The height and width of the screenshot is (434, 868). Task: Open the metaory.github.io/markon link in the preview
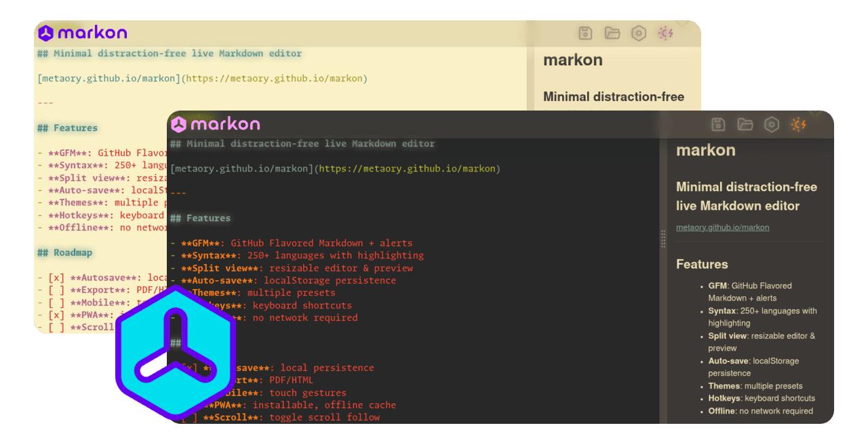coord(722,227)
